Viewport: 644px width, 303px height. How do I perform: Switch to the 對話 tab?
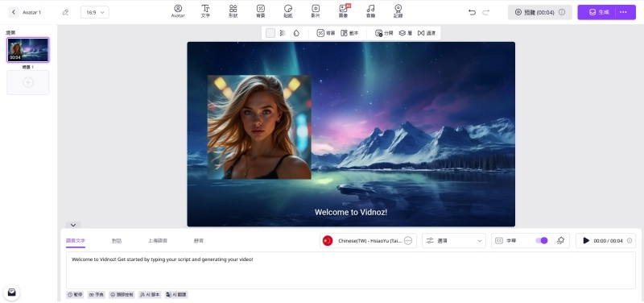[117, 240]
